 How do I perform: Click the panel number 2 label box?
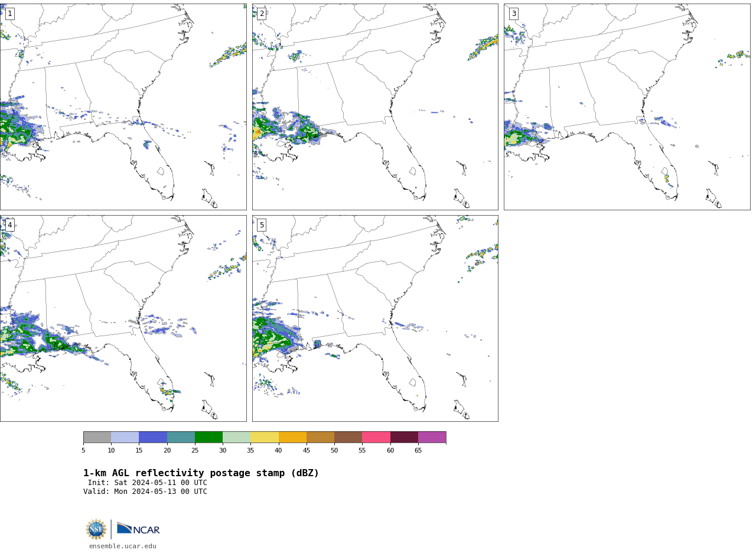click(262, 14)
